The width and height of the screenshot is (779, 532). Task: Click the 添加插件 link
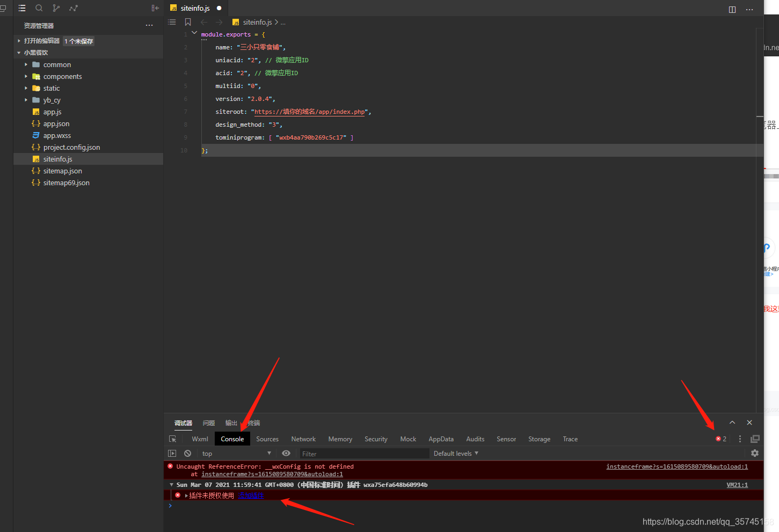pyautogui.click(x=251, y=495)
